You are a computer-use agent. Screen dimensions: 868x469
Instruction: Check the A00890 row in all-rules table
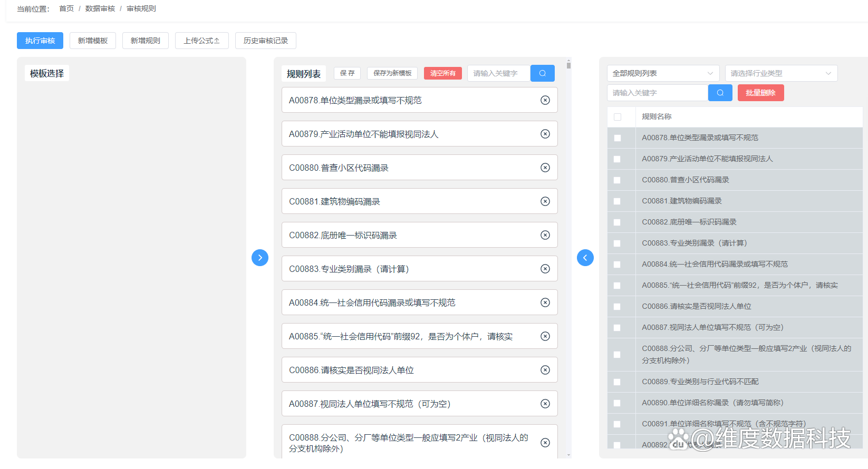(618, 403)
